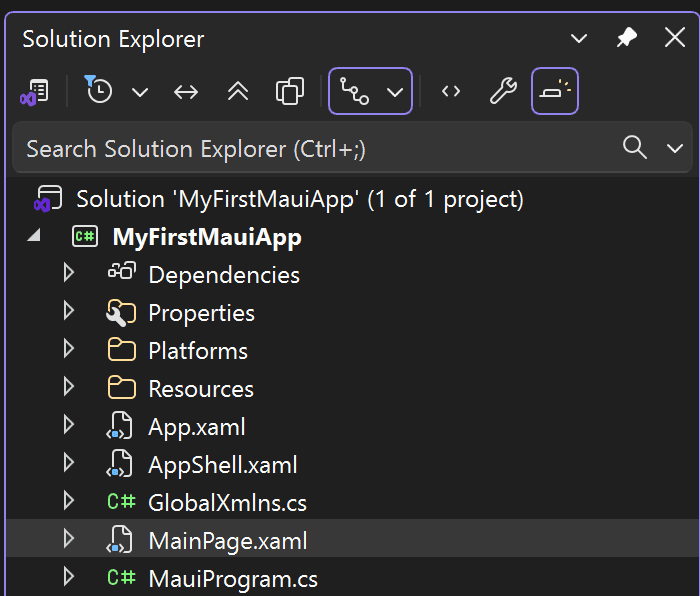Expand the Properties folder

(x=69, y=310)
